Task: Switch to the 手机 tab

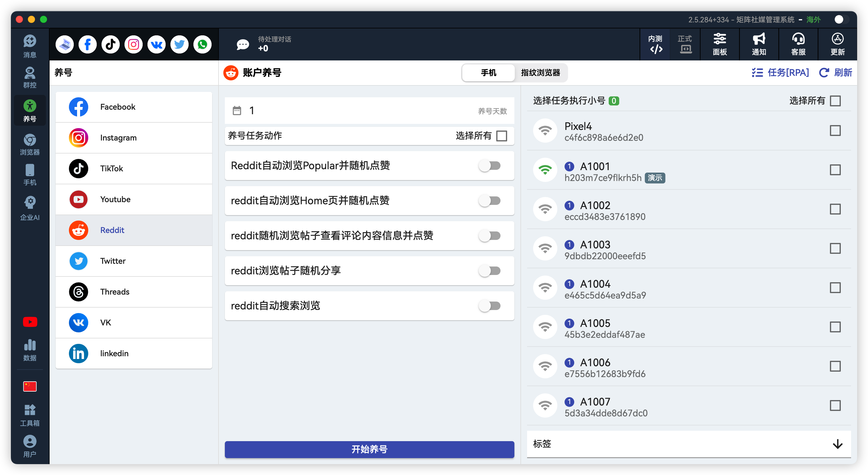Action: 488,73
